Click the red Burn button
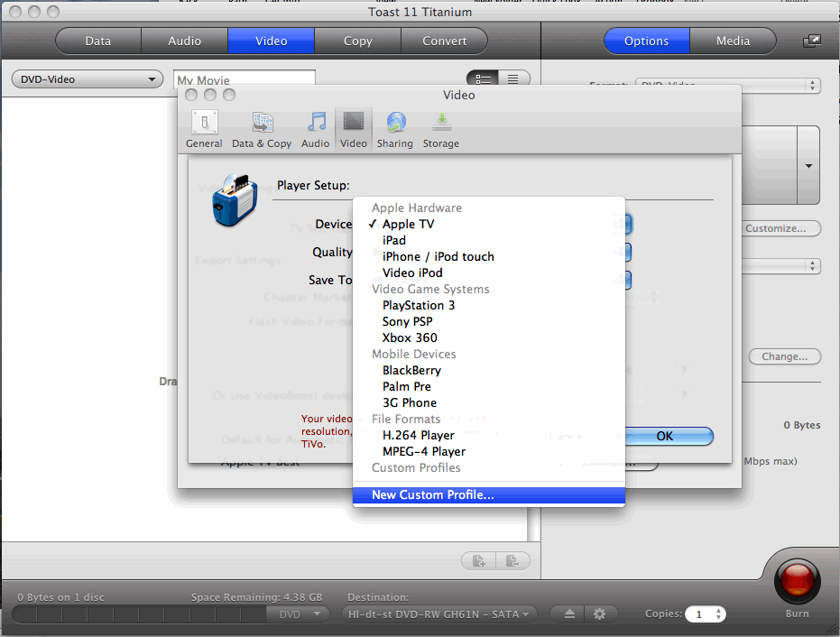 [798, 581]
